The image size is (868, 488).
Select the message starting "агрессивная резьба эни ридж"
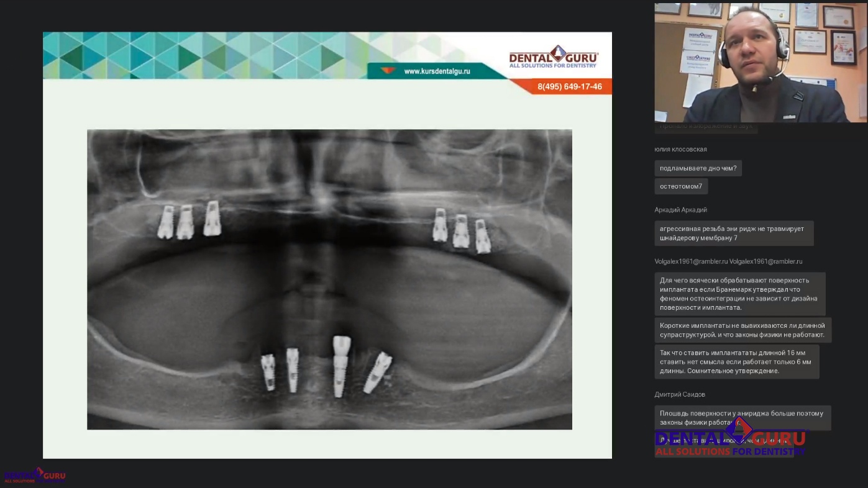coord(733,233)
